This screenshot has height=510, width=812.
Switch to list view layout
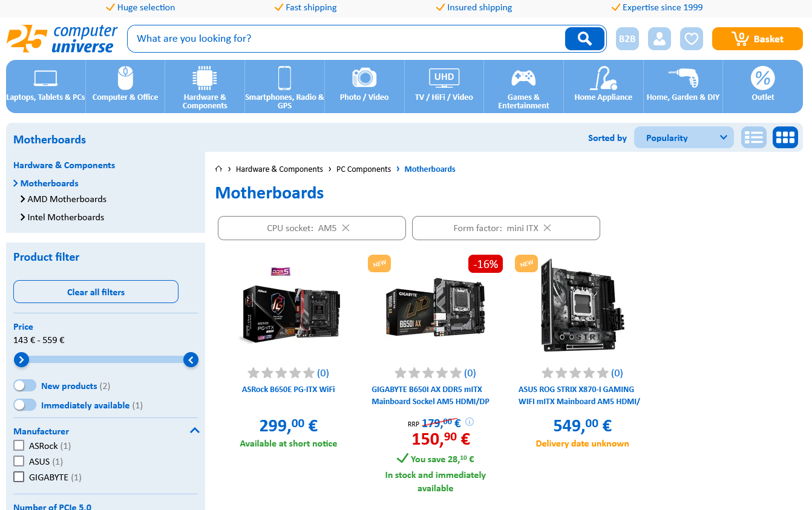(754, 137)
